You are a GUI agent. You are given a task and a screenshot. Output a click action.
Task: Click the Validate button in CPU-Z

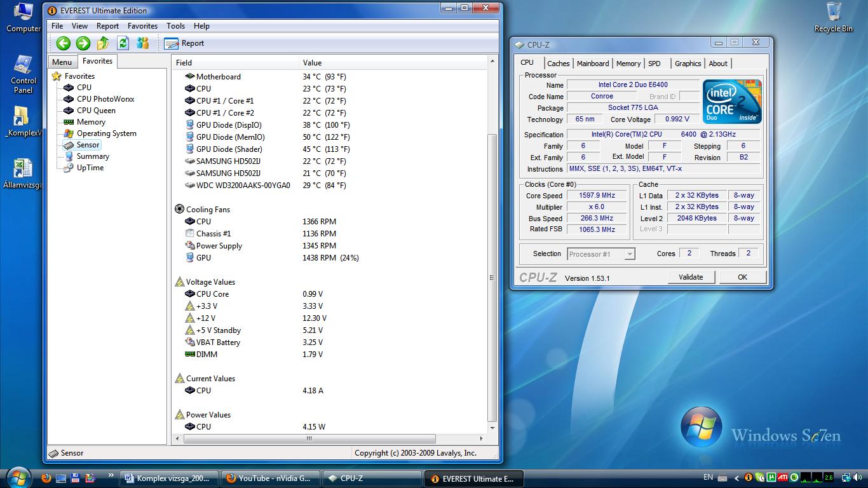[691, 277]
